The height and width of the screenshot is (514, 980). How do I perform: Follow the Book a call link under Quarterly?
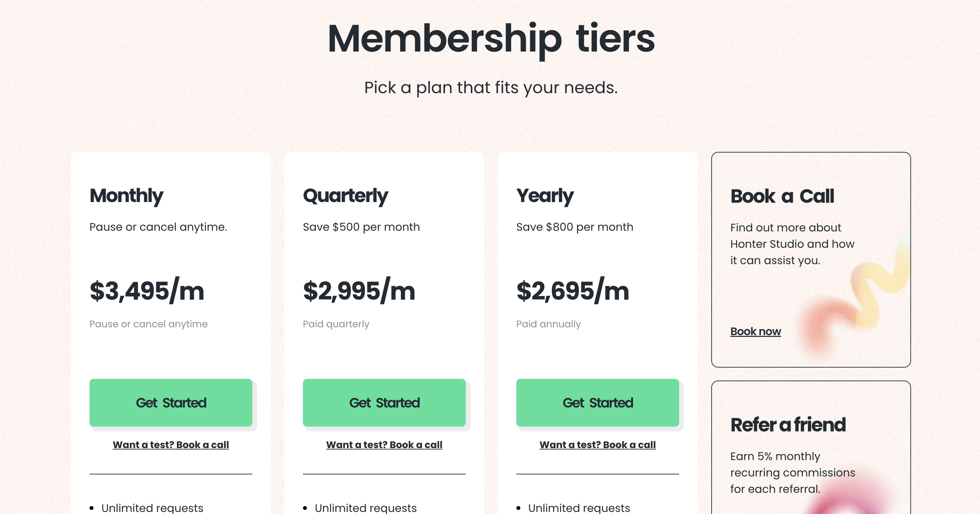[x=384, y=445]
